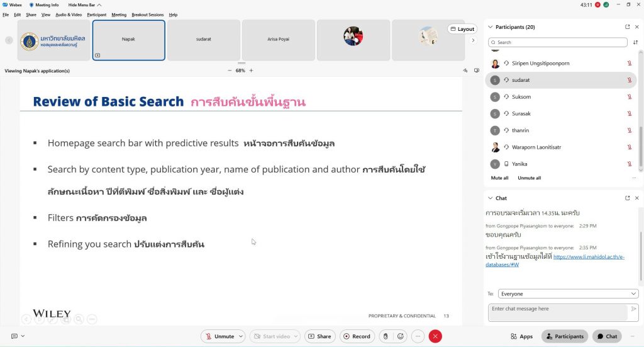
Task: Open the Audio & Video menu
Action: [69, 14]
